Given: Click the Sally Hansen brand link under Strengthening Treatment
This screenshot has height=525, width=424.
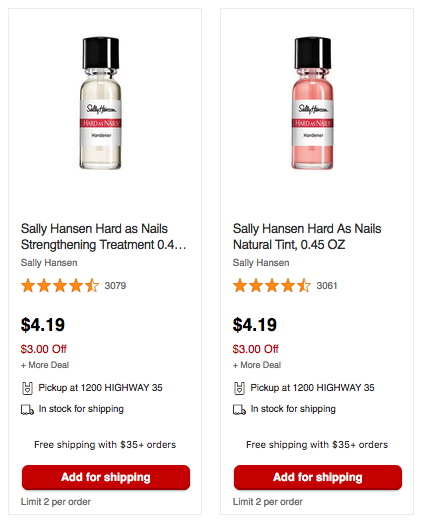Looking at the screenshot, I should [49, 263].
